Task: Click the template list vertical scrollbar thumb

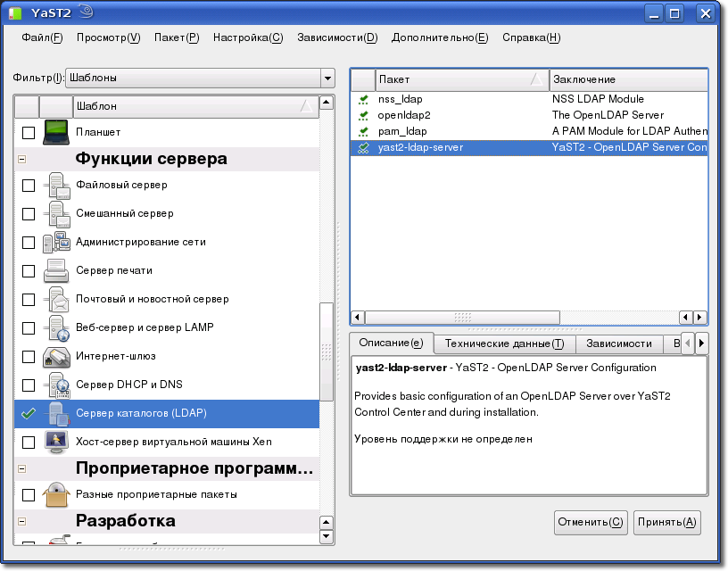Action: tap(327, 352)
